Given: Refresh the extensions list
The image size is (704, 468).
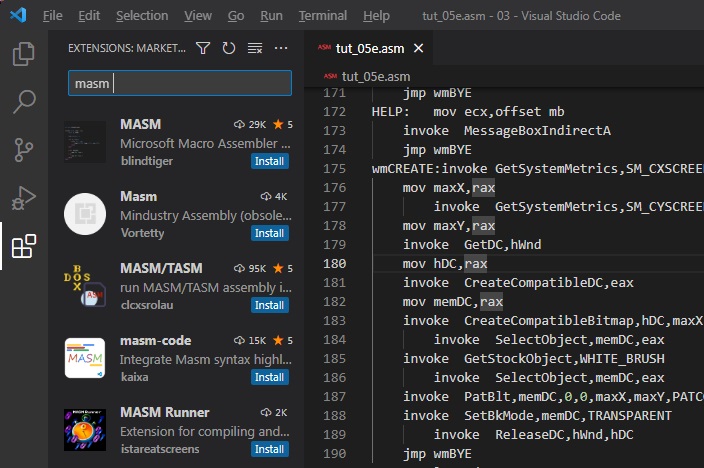Looking at the screenshot, I should click(x=229, y=48).
